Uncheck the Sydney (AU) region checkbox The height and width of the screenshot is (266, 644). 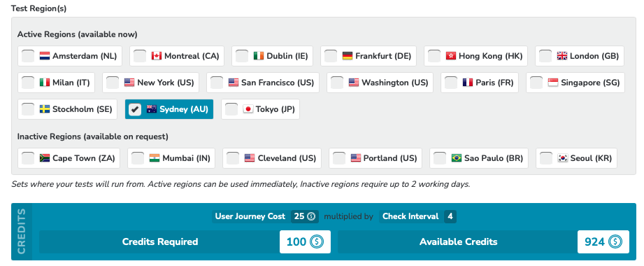coord(135,109)
